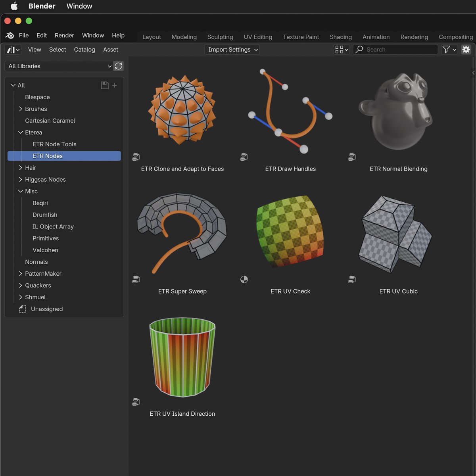Expand the Higgsas Nodes catalog

[x=21, y=179]
